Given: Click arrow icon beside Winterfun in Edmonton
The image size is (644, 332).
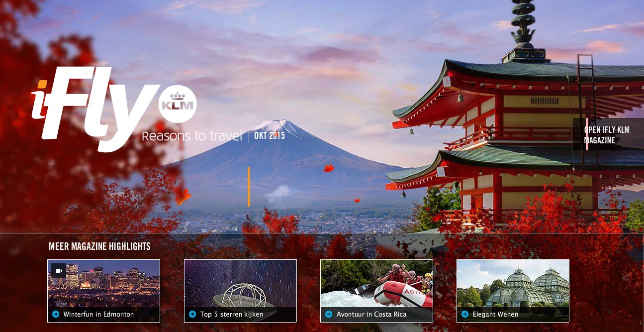Looking at the screenshot, I should click(56, 314).
